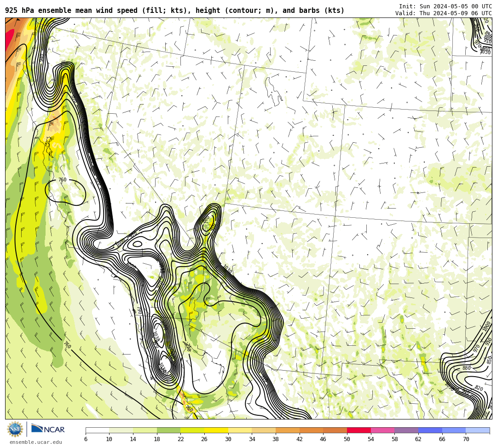The image size is (497, 448).
Task: Click the 'Valid: Thu 2024-05-09 06 UTC' text
Action: (x=444, y=13)
